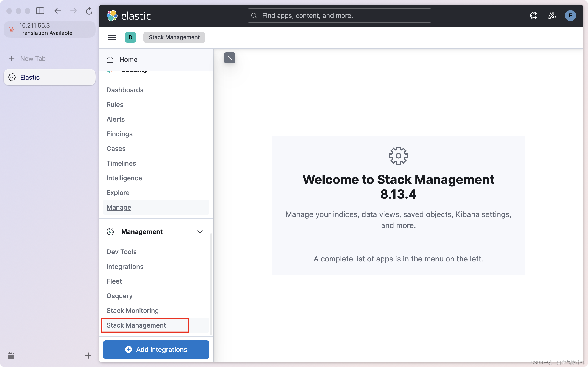The width and height of the screenshot is (588, 367).
Task: Click the Stack Management breadcrumb
Action: tap(174, 37)
